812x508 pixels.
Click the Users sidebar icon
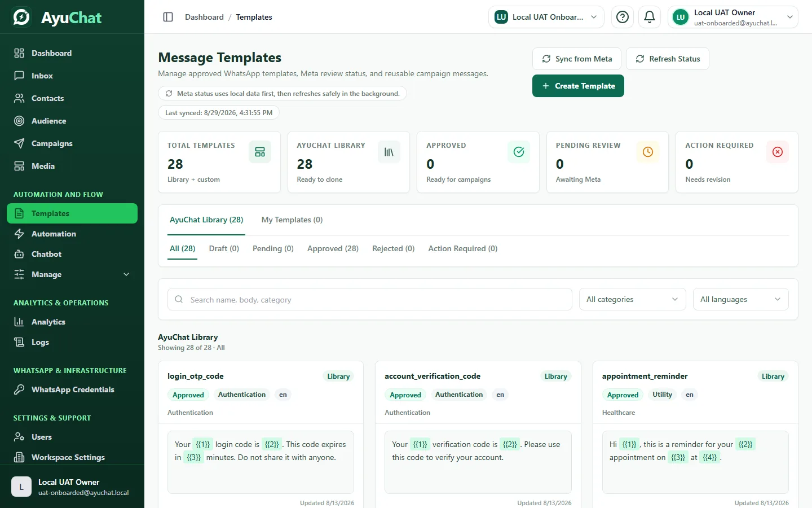point(19,437)
